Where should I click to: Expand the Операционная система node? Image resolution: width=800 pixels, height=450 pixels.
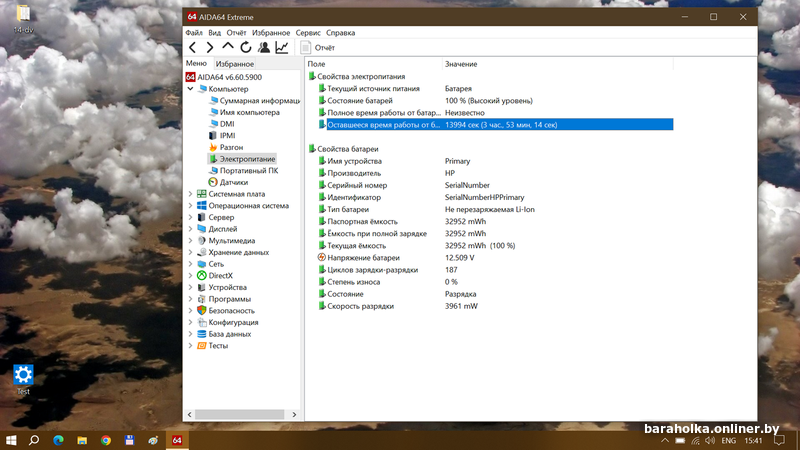pyautogui.click(x=190, y=206)
